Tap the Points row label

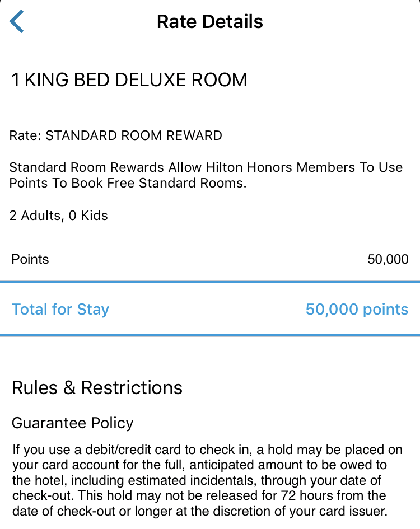tap(30, 259)
